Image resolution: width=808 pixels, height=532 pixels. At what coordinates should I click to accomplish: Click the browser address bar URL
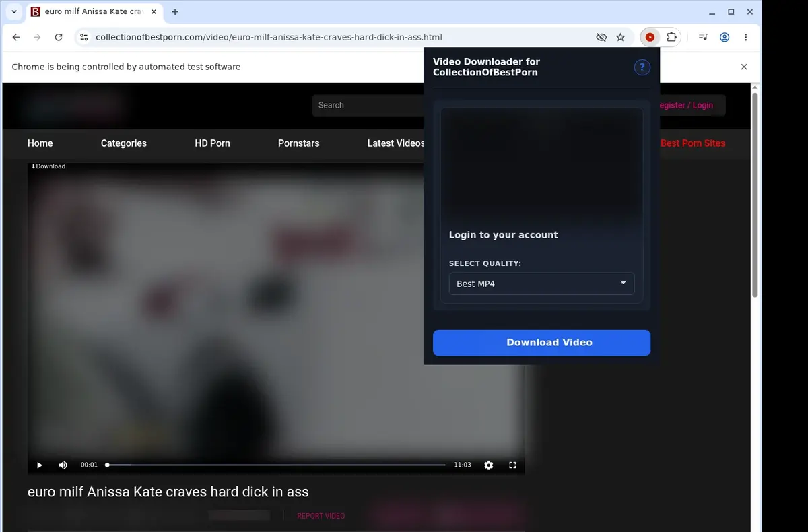(269, 38)
